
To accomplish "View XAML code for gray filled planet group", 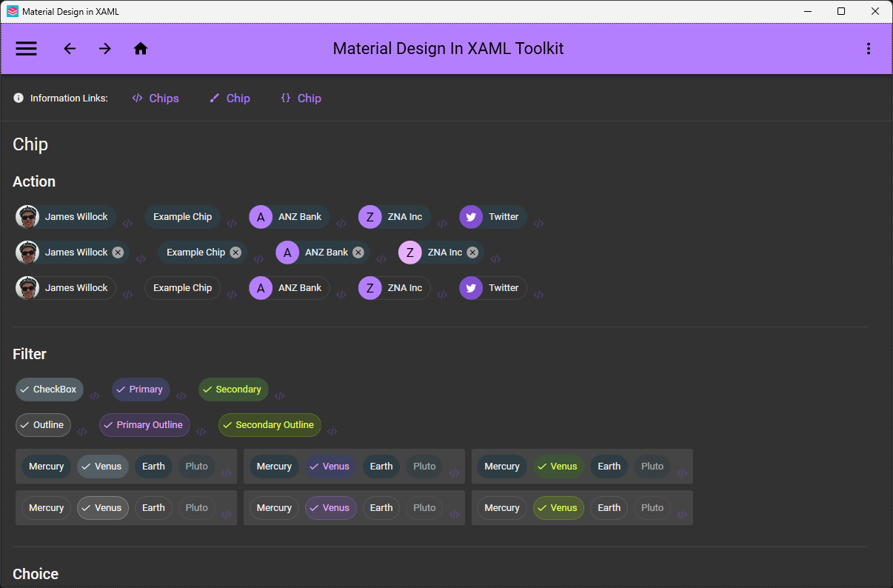I will [x=227, y=473].
